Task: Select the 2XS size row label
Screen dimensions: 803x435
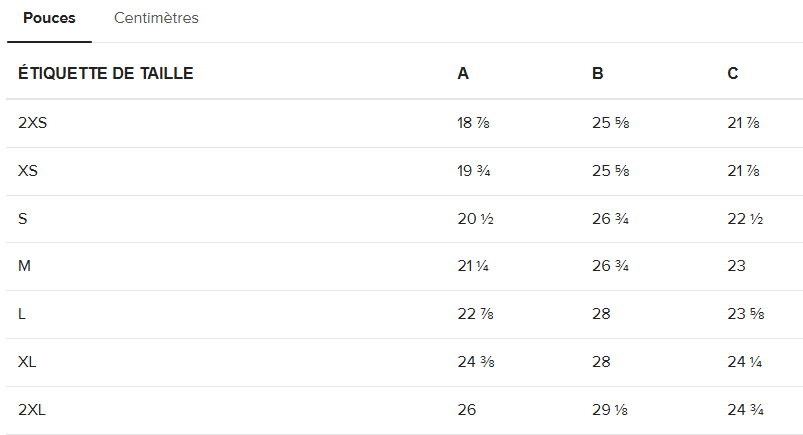Action: [32, 123]
